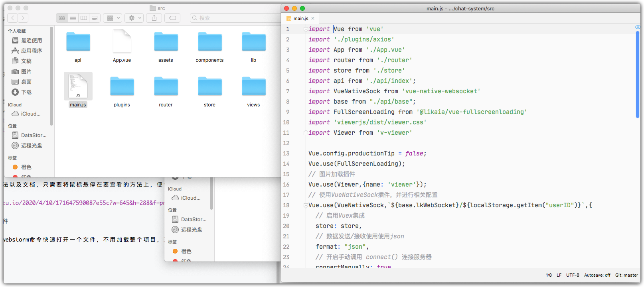
Task: Collapse the Vue.use block at line 18
Action: click(306, 205)
